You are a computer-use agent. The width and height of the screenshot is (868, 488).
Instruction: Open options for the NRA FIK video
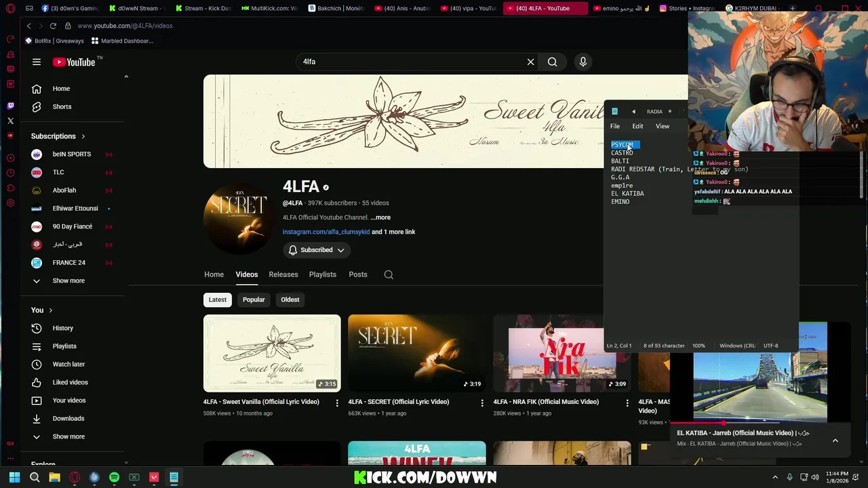pos(627,403)
